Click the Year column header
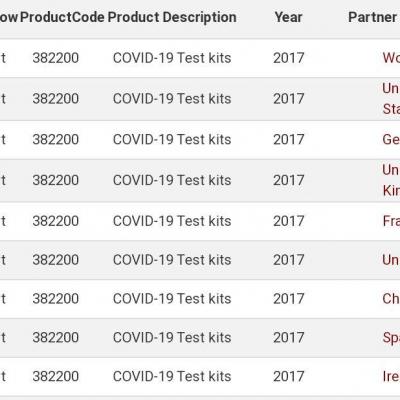The height and width of the screenshot is (400, 400). pyautogui.click(x=289, y=17)
